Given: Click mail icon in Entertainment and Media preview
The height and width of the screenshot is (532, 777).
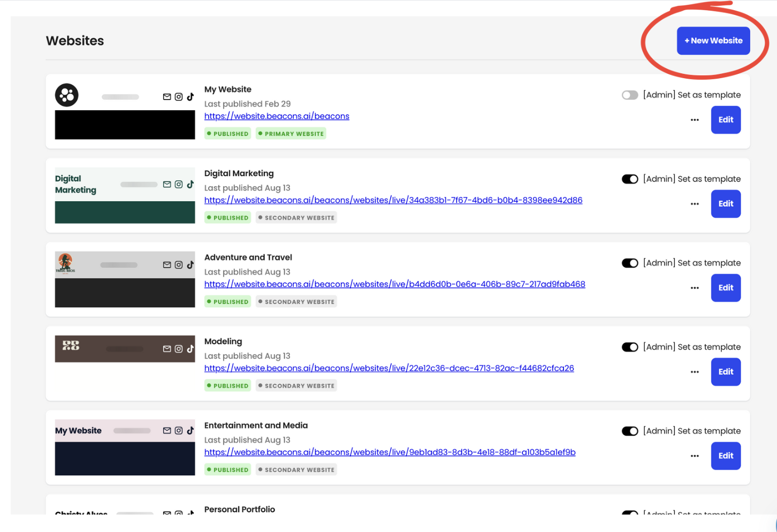Looking at the screenshot, I should click(167, 431).
